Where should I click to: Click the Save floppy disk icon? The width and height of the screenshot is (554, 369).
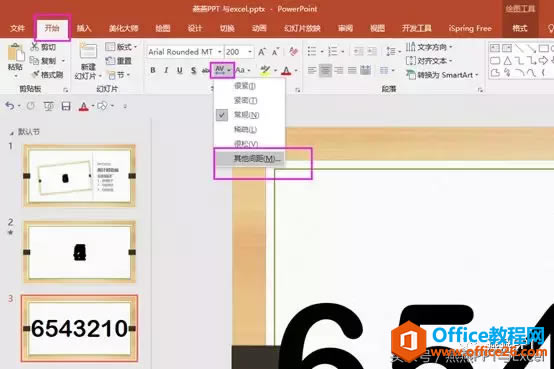click(x=66, y=106)
